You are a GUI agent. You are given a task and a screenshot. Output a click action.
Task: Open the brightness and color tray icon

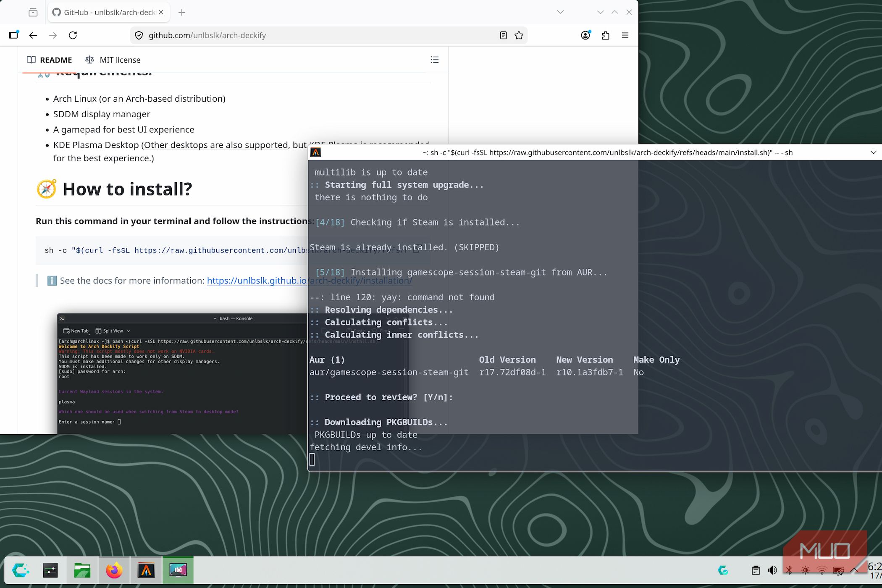click(805, 570)
